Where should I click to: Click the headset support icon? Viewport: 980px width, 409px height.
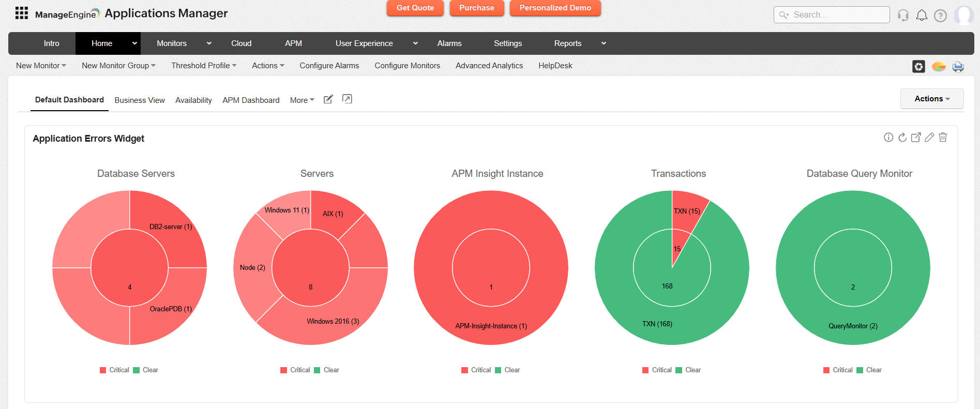(903, 15)
